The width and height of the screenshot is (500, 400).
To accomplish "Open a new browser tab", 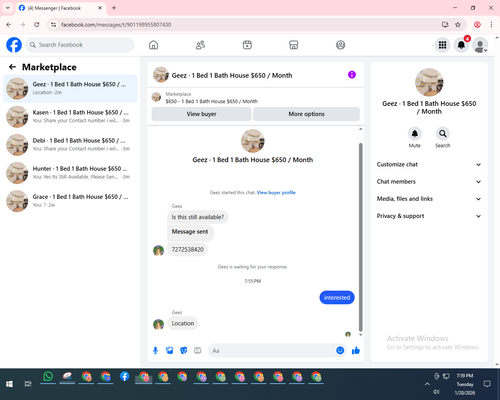I will [114, 8].
